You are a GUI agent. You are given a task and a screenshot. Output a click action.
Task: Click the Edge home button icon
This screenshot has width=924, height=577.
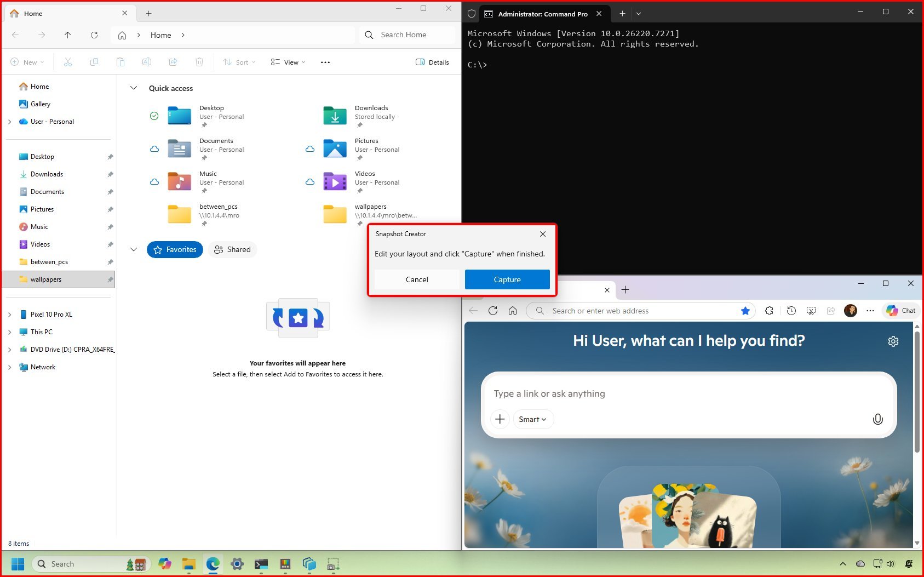pyautogui.click(x=513, y=311)
